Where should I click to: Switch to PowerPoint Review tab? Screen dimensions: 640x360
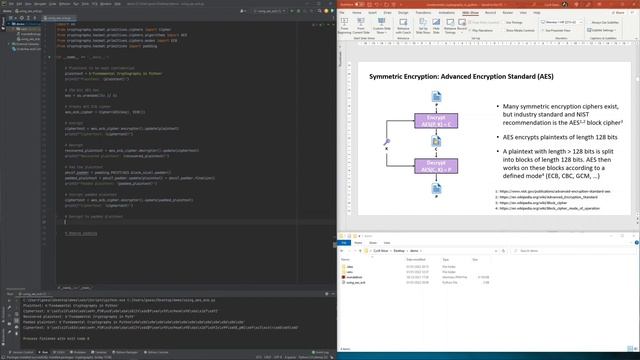pyautogui.click(x=507, y=13)
